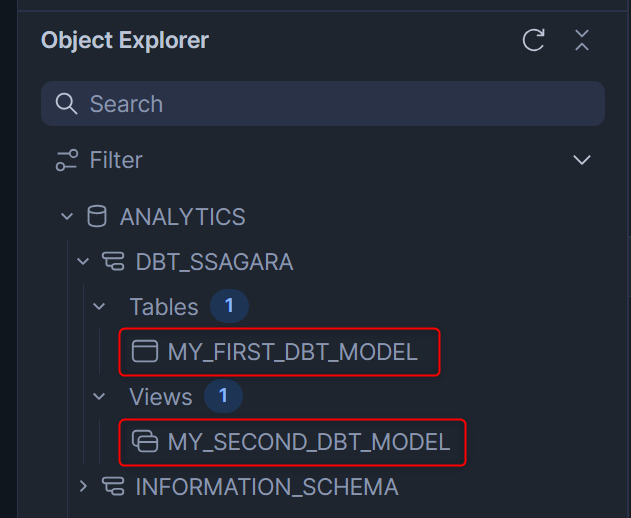The height and width of the screenshot is (518, 631).
Task: Select the MY_FIRST_DBT_MODEL table
Action: click(280, 352)
